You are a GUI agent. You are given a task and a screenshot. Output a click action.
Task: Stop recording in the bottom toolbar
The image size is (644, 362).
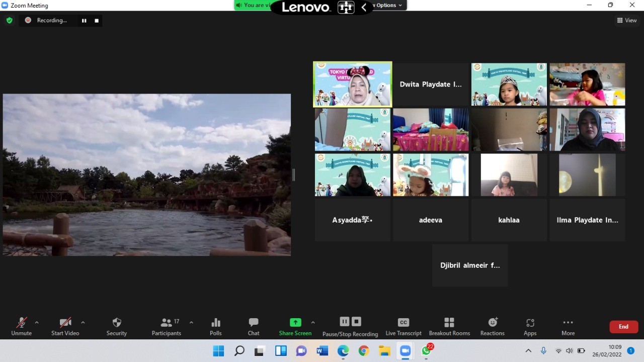[x=356, y=321]
